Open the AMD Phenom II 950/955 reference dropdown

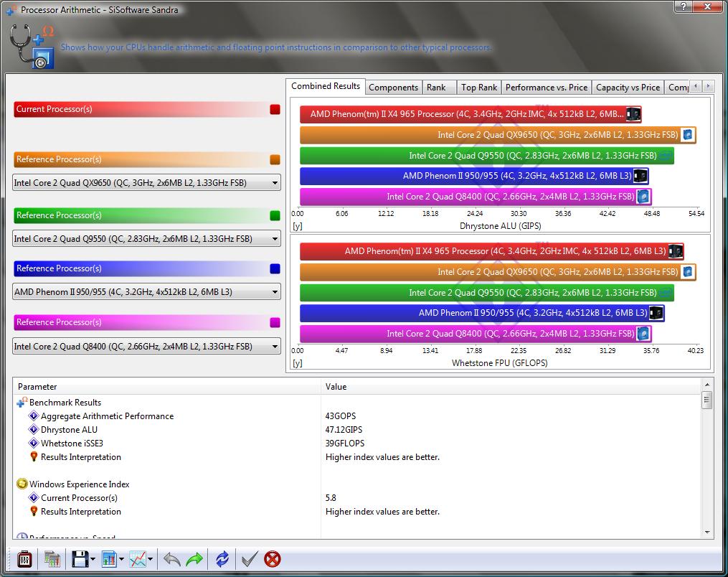[147, 292]
